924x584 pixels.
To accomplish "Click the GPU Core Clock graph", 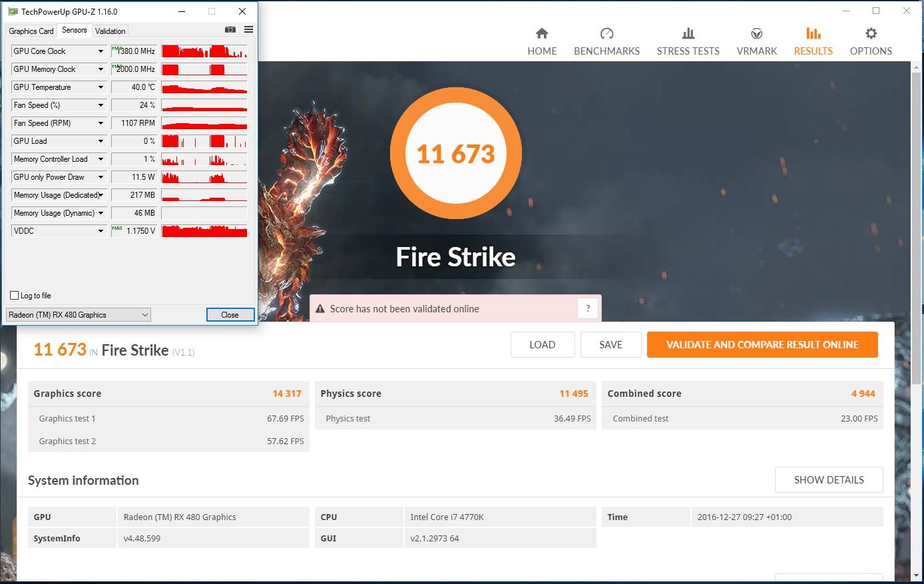I will [x=204, y=51].
